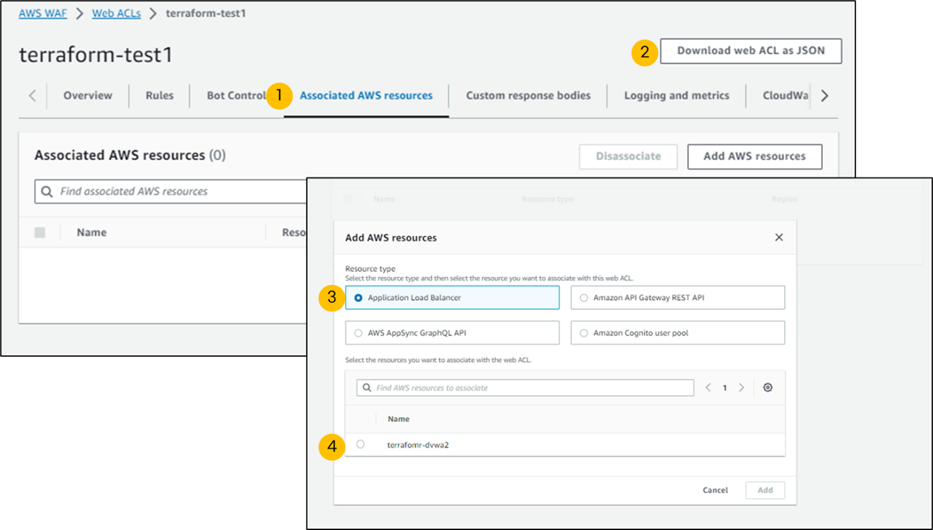
Task: Go to previous page in dialog pagination
Action: pyautogui.click(x=708, y=388)
